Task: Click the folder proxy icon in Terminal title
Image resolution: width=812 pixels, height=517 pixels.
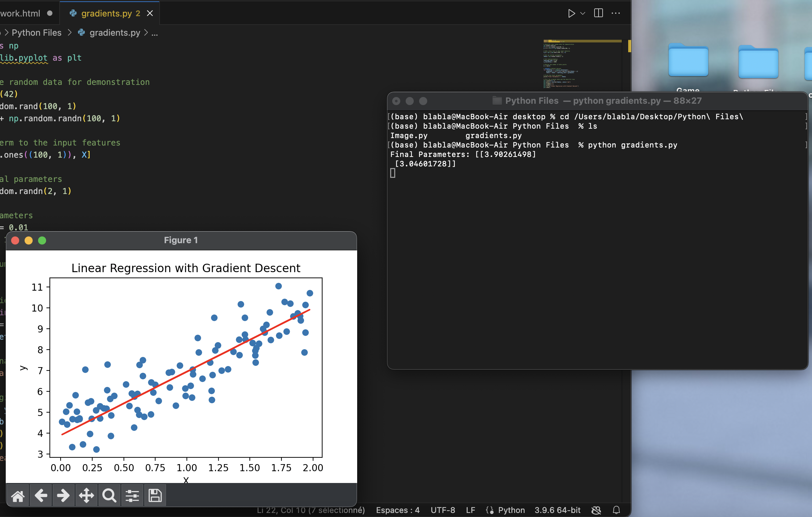Action: coord(497,101)
